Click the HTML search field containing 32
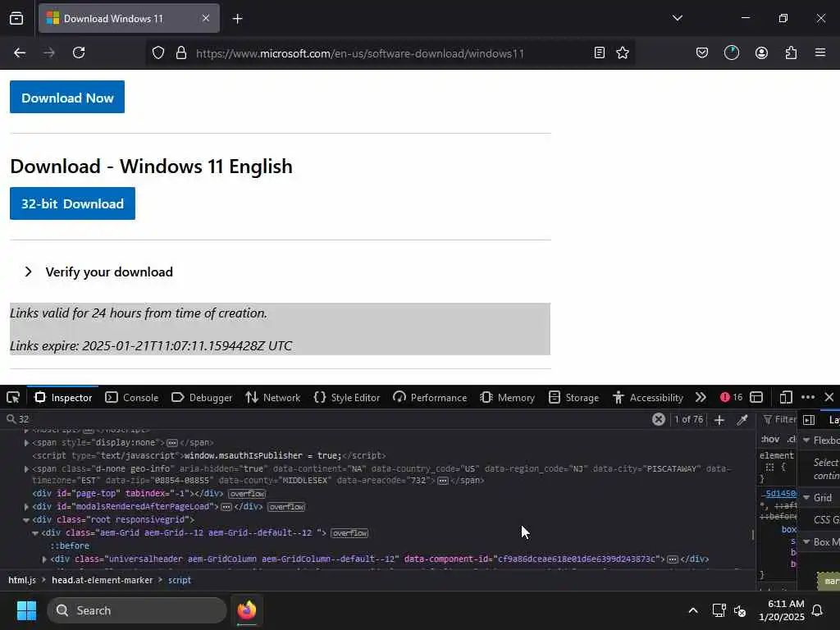 326,419
